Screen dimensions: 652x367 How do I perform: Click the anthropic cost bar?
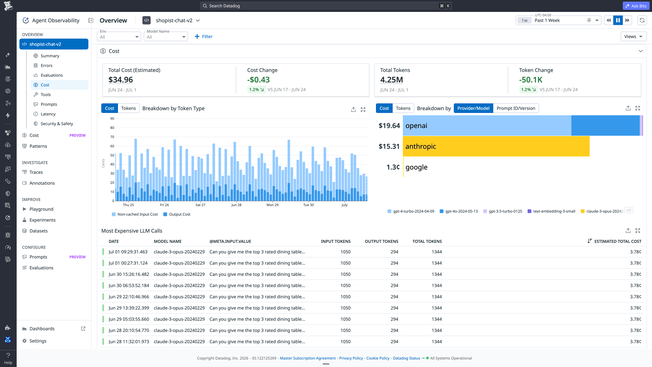496,146
